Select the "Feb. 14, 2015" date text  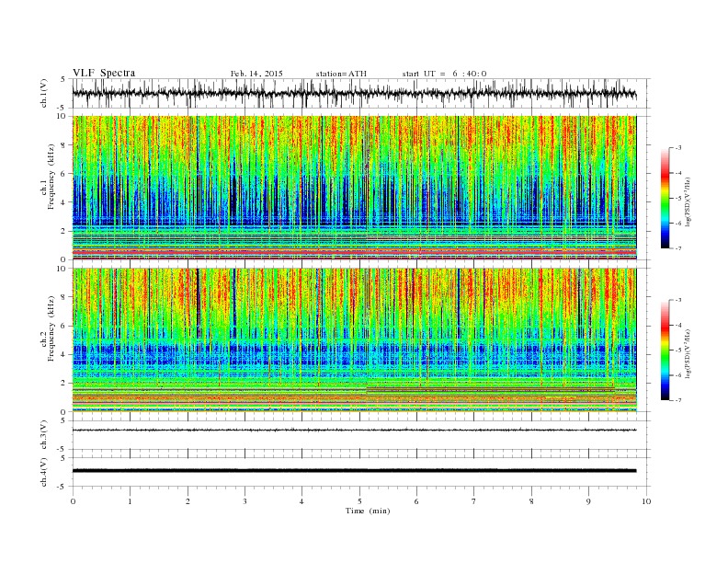(x=256, y=74)
